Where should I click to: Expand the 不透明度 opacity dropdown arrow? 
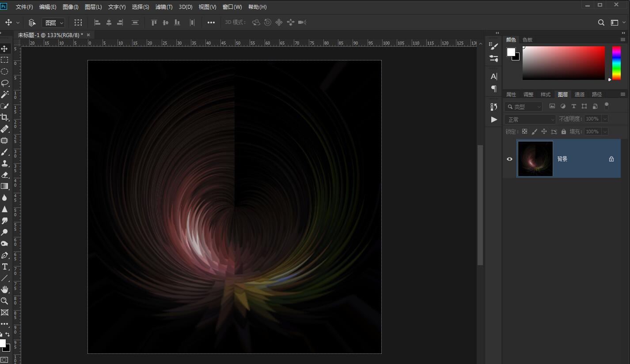[605, 119]
